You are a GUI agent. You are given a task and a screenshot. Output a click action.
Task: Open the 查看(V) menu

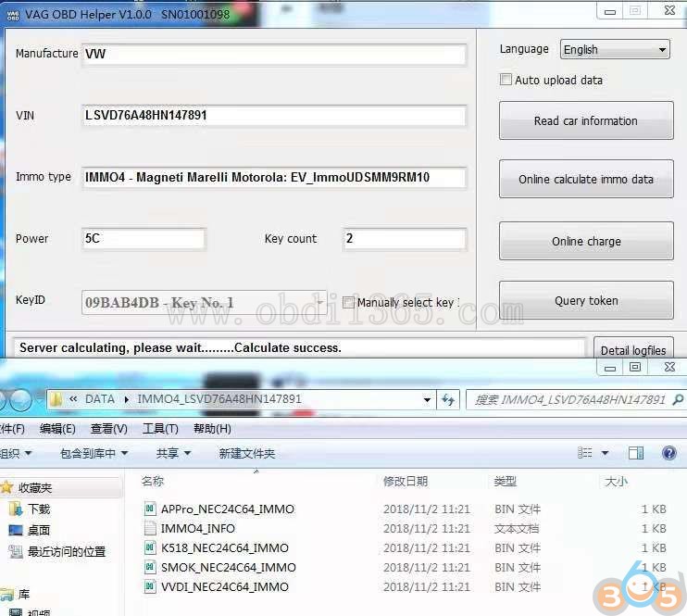[x=108, y=428]
